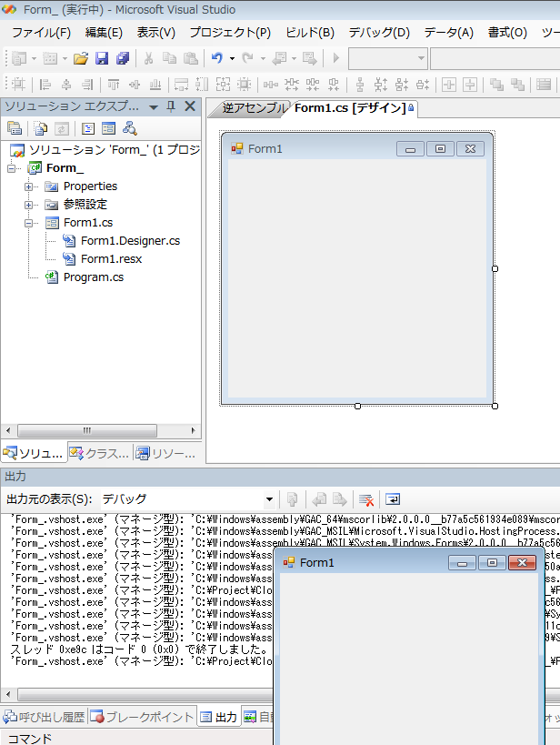Screen dimensions: 560x745
Task: Open the デバッグ(D) menu
Action: [x=379, y=33]
